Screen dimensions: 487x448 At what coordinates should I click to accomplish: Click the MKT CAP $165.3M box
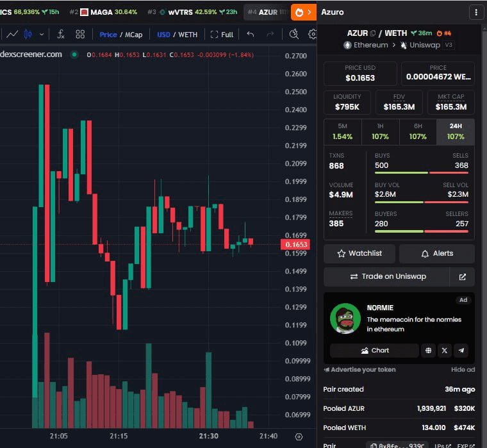tap(451, 102)
